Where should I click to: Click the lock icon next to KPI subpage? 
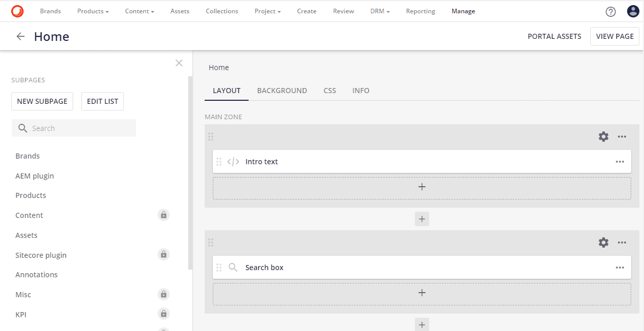click(x=164, y=314)
